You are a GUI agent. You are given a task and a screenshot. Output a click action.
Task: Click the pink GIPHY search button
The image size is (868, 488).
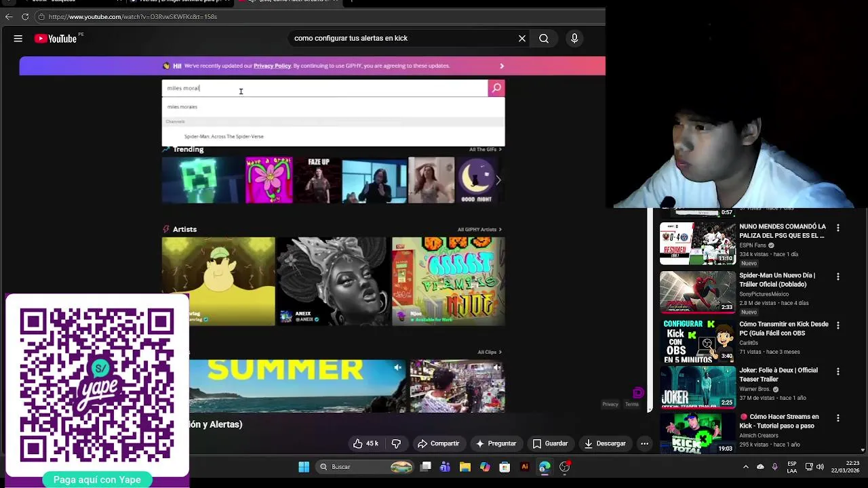coord(496,88)
